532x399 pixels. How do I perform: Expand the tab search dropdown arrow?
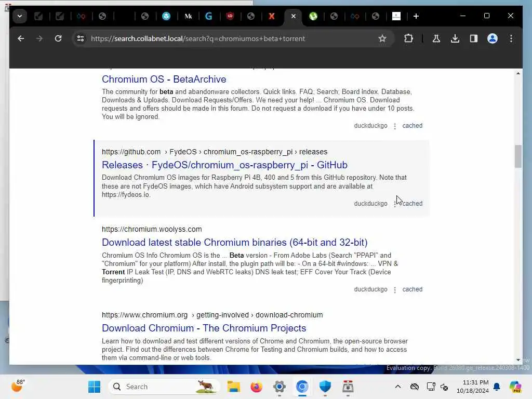20,16
